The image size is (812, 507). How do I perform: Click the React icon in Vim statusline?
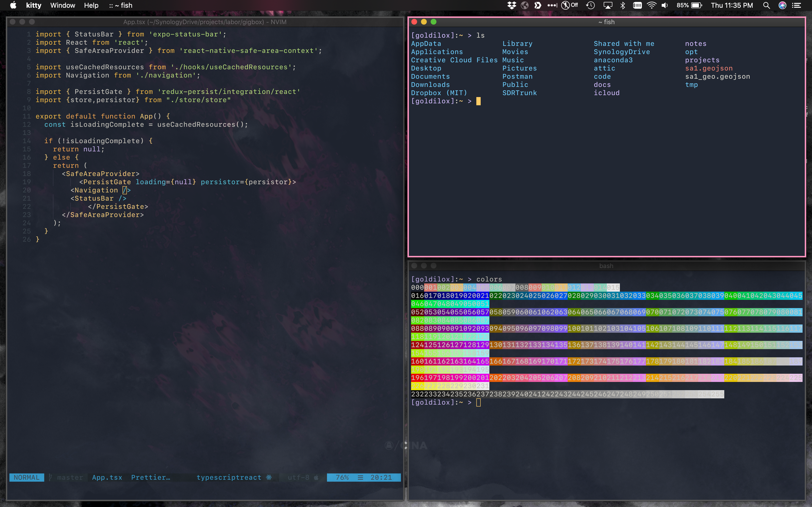click(269, 477)
